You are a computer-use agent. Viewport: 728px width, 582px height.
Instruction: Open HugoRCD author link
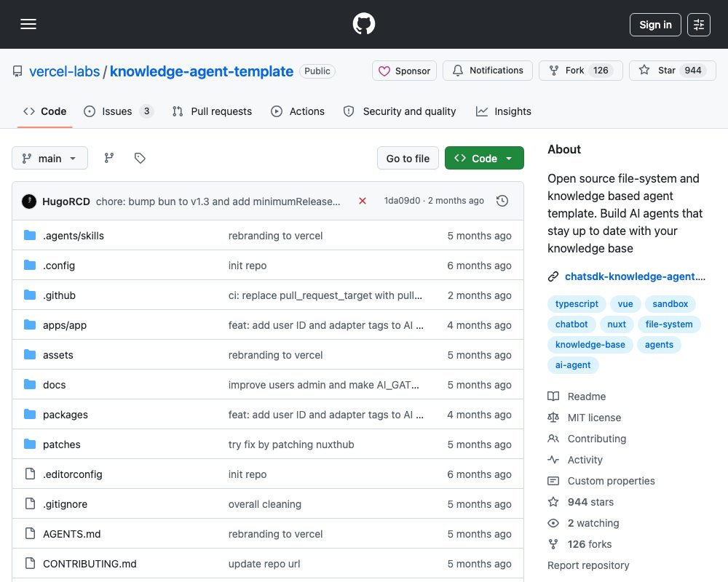[x=66, y=202]
